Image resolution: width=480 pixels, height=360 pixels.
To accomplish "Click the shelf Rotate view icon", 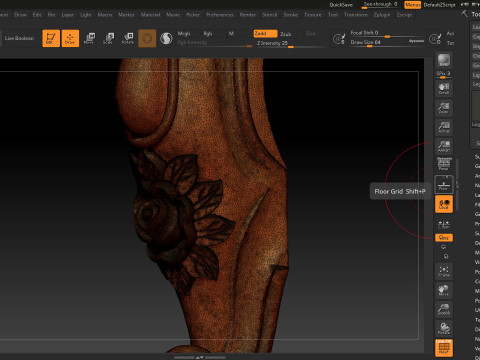I will pyautogui.click(x=444, y=329).
